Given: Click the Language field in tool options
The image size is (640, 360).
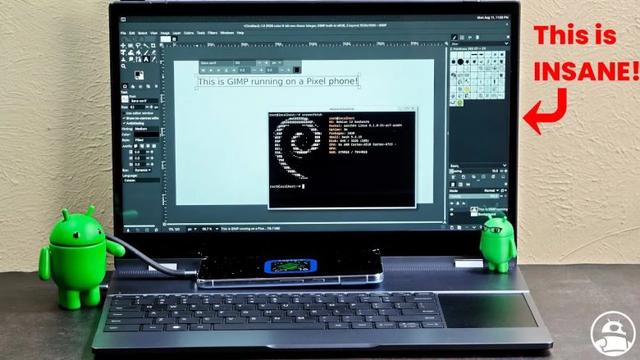Looking at the screenshot, I should pyautogui.click(x=141, y=180).
